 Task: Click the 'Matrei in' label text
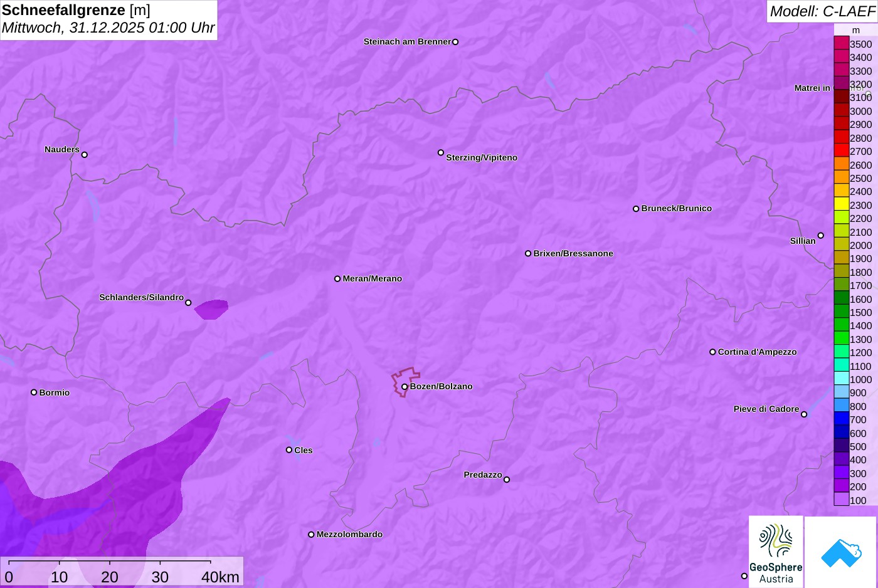tap(812, 88)
